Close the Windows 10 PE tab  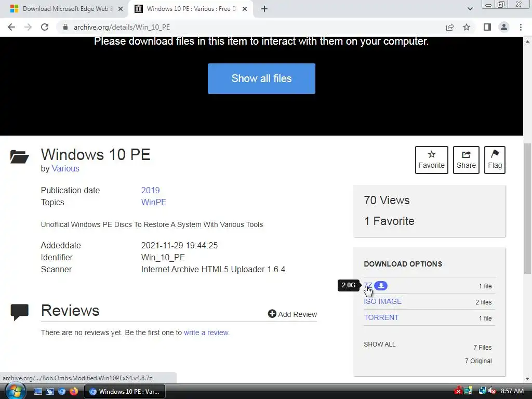coord(245,9)
